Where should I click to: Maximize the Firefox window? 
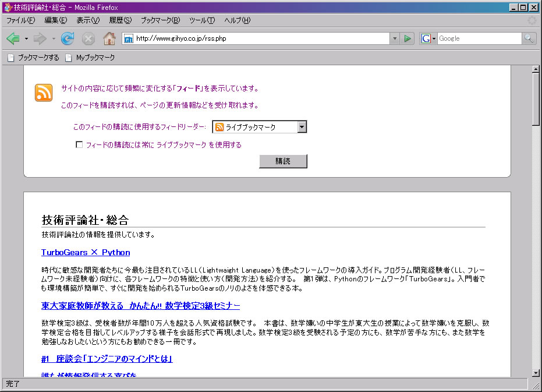(523, 7)
